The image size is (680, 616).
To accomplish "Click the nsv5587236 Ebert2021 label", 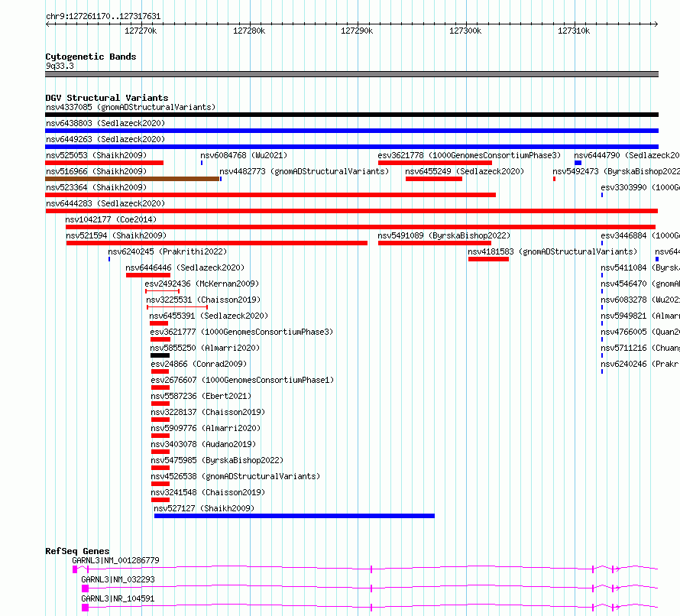I will coord(201,396).
